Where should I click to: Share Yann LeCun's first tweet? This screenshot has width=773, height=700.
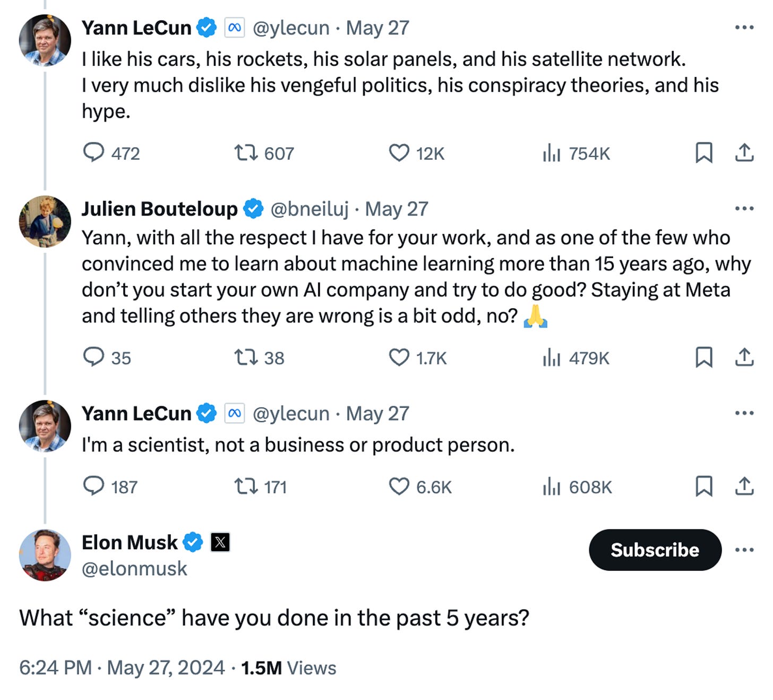coord(744,153)
